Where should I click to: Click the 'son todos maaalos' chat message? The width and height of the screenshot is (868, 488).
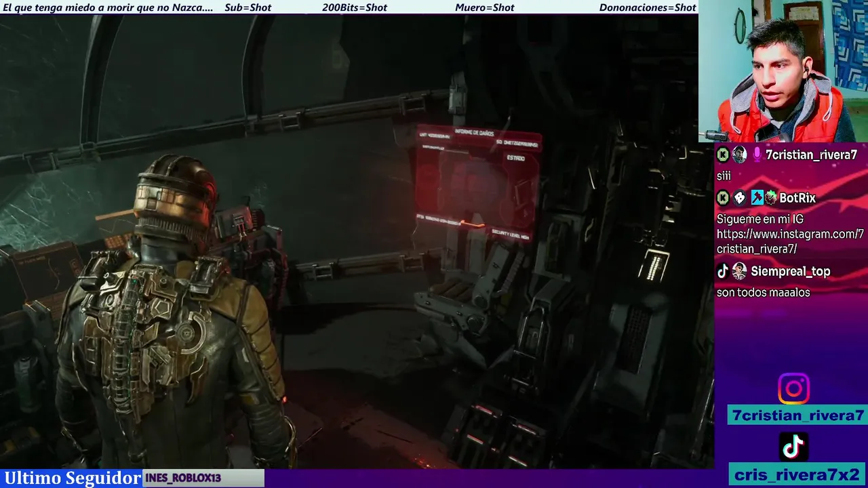(764, 293)
